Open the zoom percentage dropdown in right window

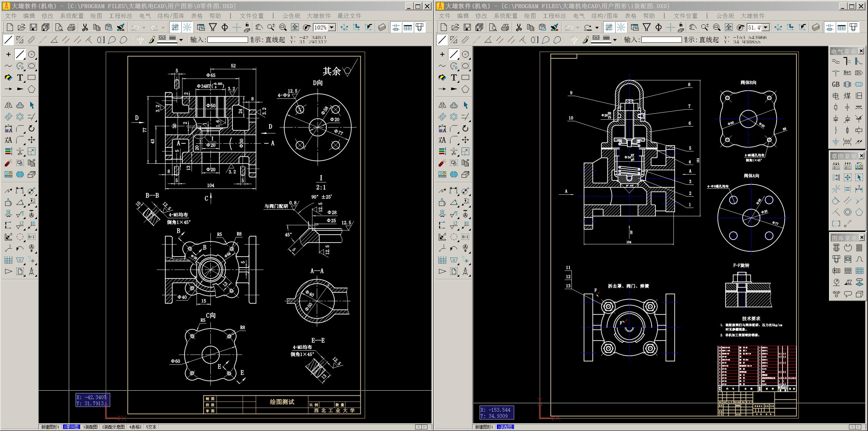point(766,27)
